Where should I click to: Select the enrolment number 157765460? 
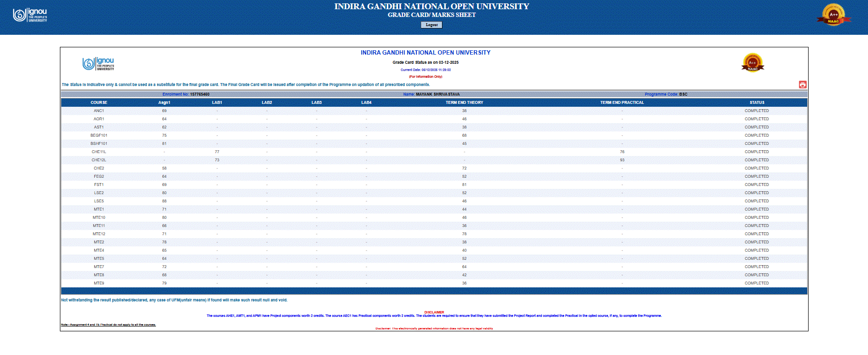click(200, 94)
